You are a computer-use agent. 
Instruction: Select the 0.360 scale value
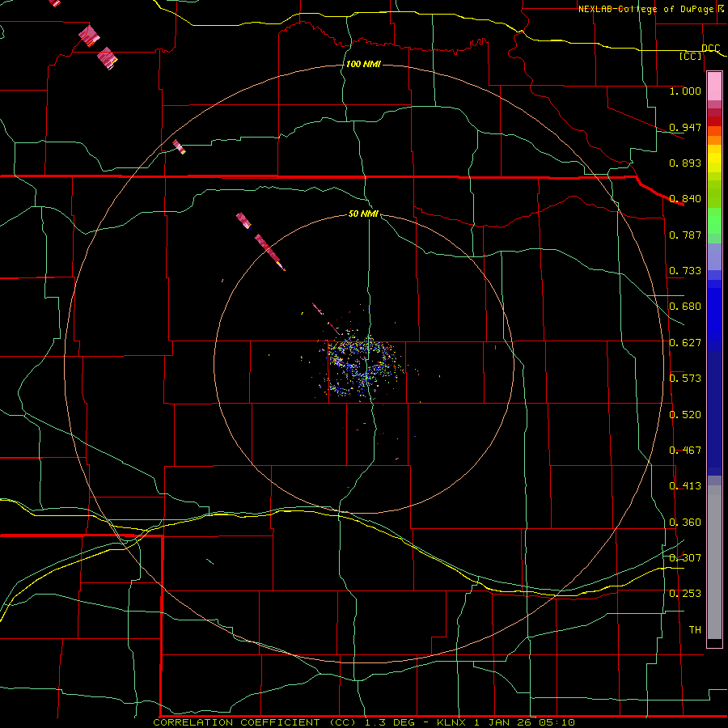coord(685,523)
